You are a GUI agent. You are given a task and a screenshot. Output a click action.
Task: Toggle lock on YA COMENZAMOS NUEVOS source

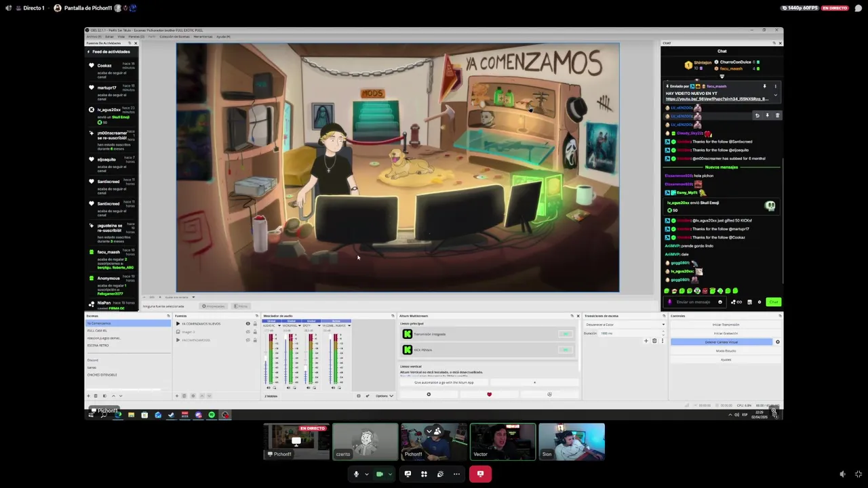coord(255,323)
